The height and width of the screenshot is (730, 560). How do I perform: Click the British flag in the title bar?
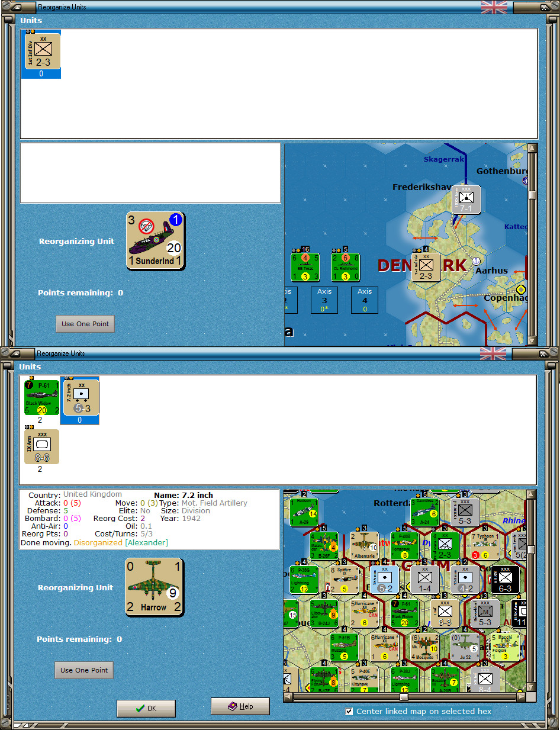pyautogui.click(x=495, y=7)
